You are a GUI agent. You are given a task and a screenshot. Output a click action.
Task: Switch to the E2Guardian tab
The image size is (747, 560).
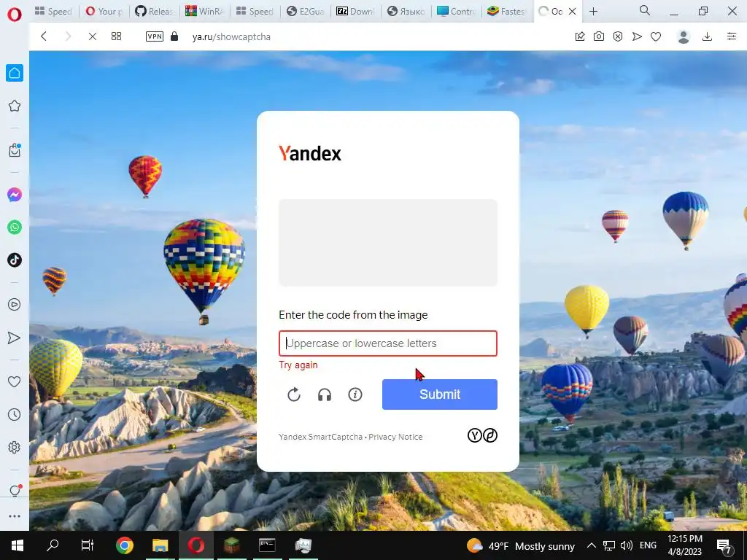point(306,12)
